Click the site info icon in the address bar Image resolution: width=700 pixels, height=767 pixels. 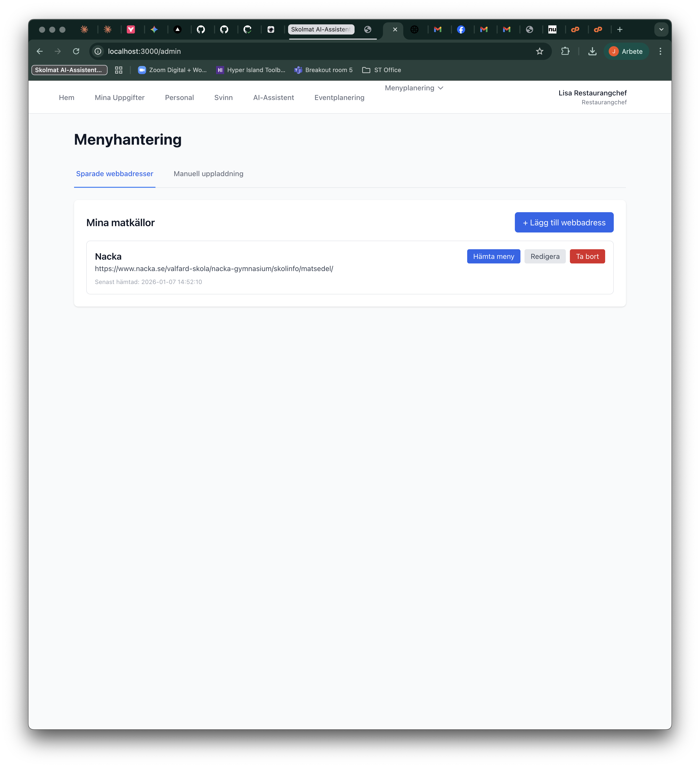98,51
